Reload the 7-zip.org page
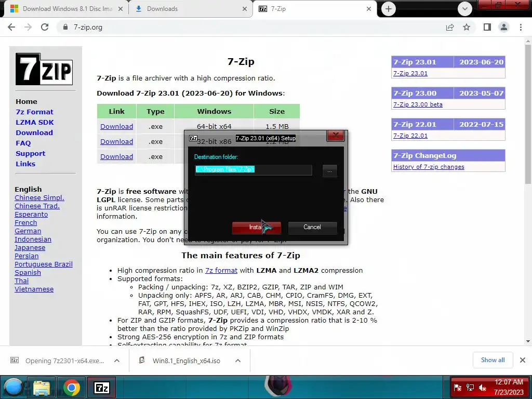 click(45, 27)
